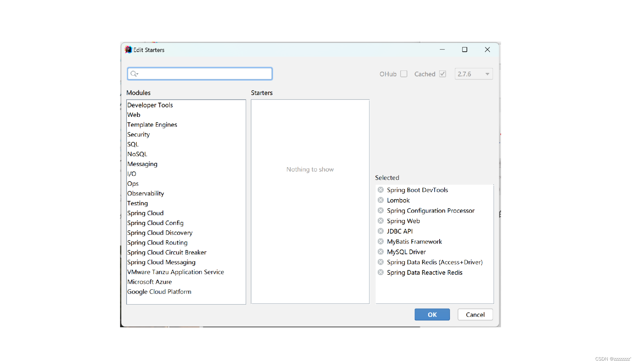Screen dimensions: 636x364
Task: Select the NoSQL module
Action: [186, 154]
